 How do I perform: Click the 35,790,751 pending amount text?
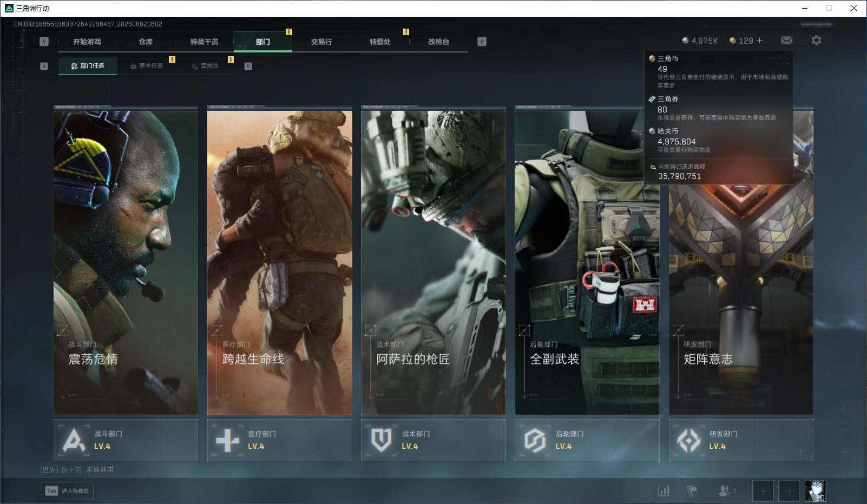(x=679, y=176)
